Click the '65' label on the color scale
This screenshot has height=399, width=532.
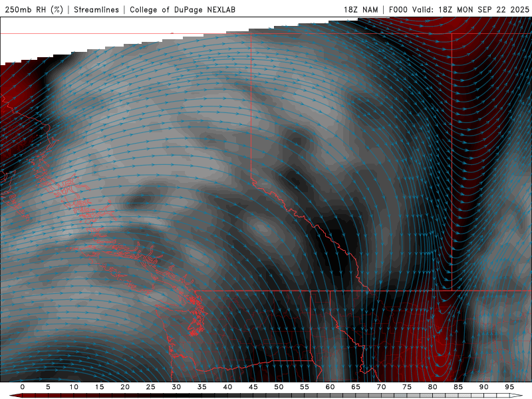[356, 387]
